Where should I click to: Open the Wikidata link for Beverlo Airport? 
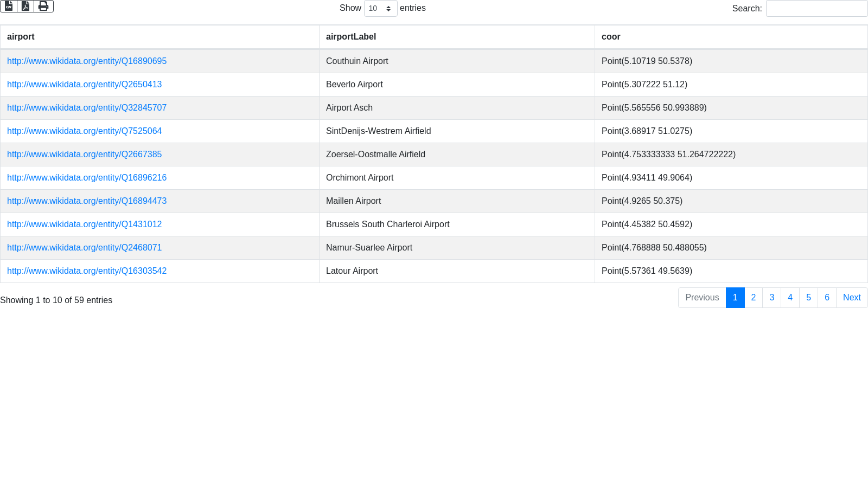[84, 85]
